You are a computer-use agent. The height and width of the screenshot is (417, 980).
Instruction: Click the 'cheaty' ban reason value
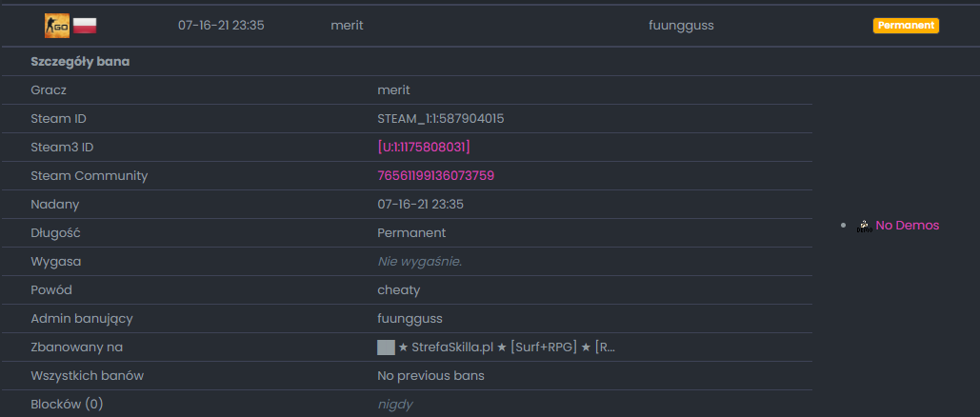(399, 290)
